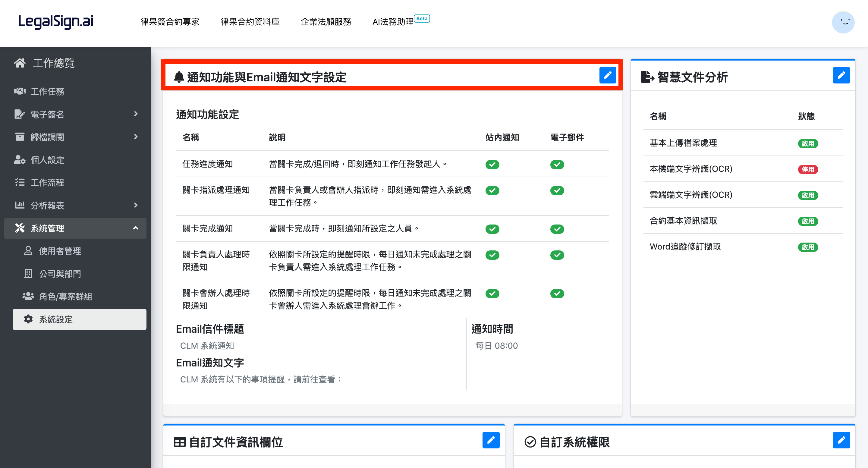Screen dimensions: 868x468
Task: Open 公司與部門 sidebar link
Action: coord(79,274)
